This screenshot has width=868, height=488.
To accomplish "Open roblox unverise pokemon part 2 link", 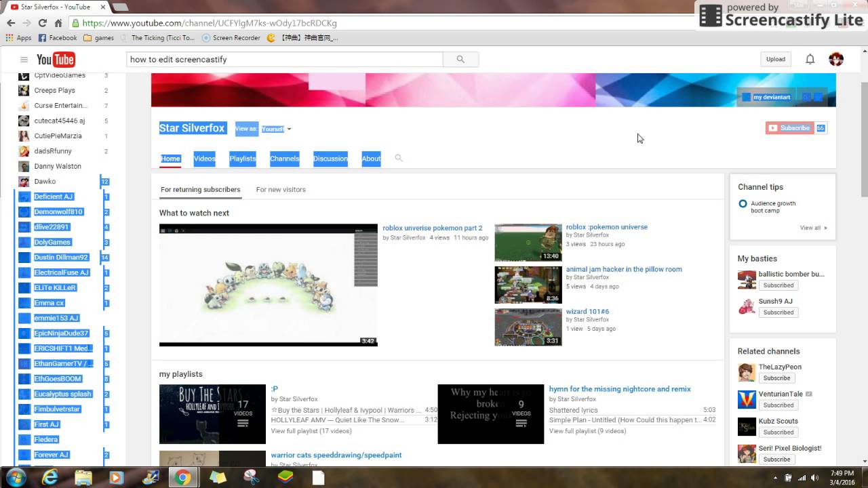I will 432,228.
